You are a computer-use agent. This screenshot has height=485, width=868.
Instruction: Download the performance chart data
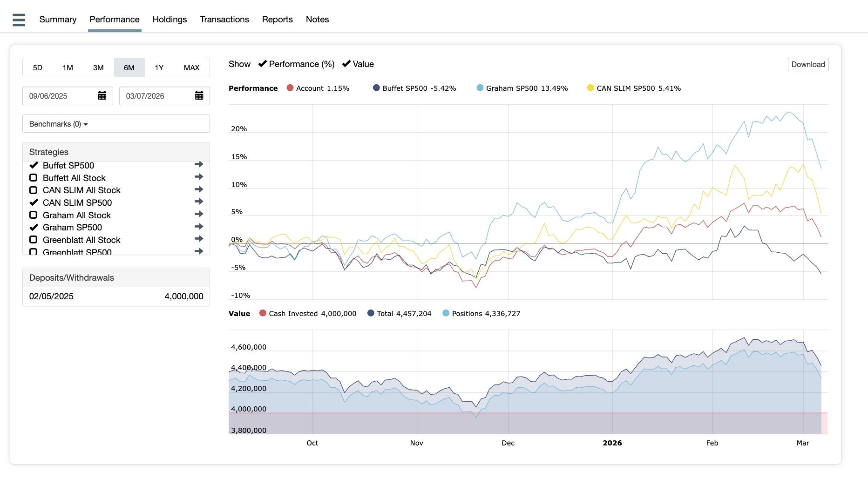808,64
